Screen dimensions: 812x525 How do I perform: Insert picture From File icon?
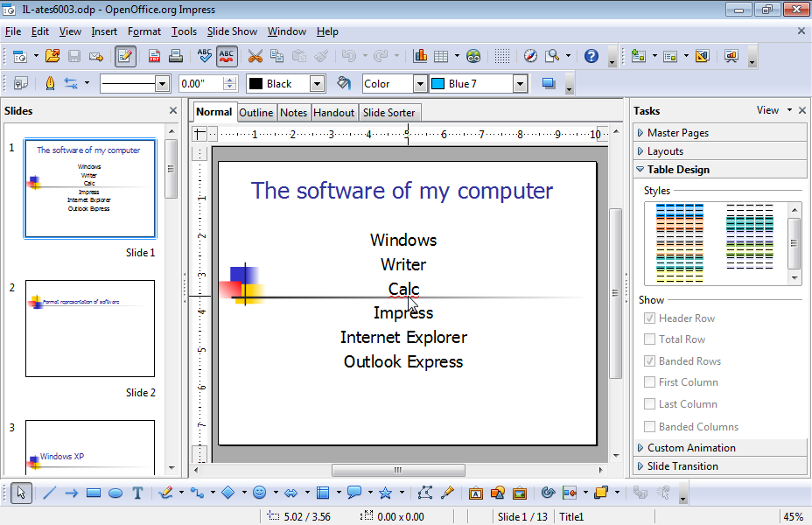pos(520,493)
